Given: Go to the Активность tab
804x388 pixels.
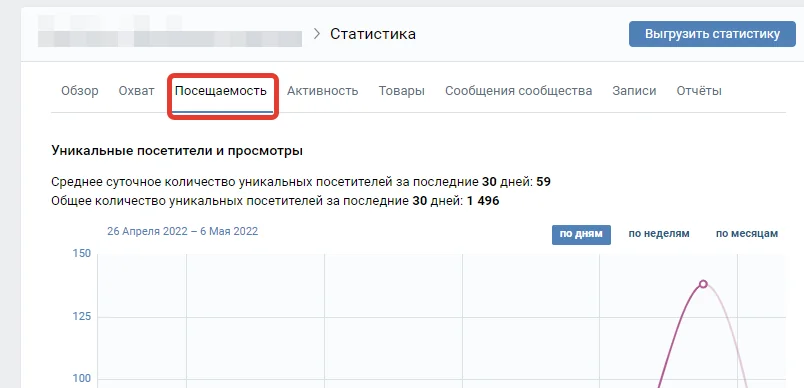Looking at the screenshot, I should [x=323, y=91].
